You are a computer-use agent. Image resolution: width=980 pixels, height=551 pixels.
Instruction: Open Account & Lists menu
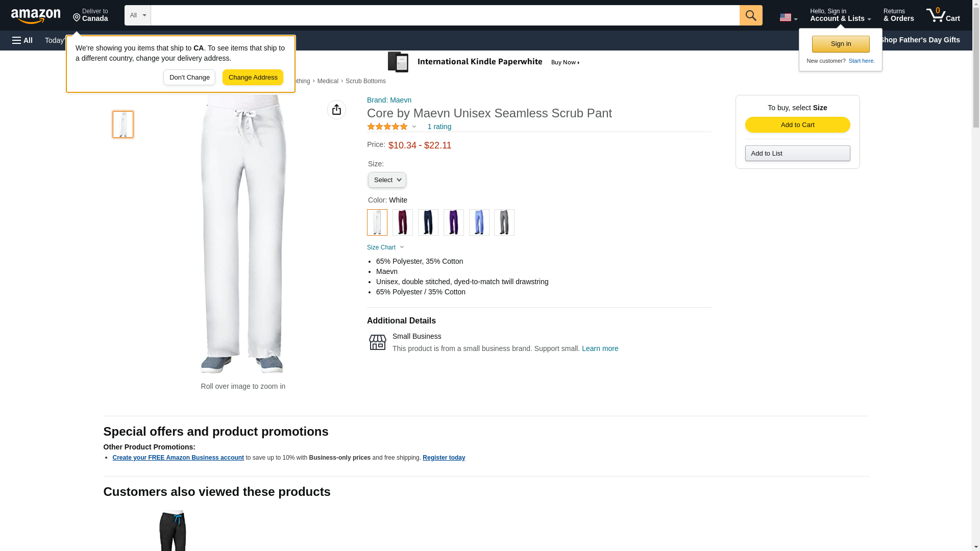(840, 15)
